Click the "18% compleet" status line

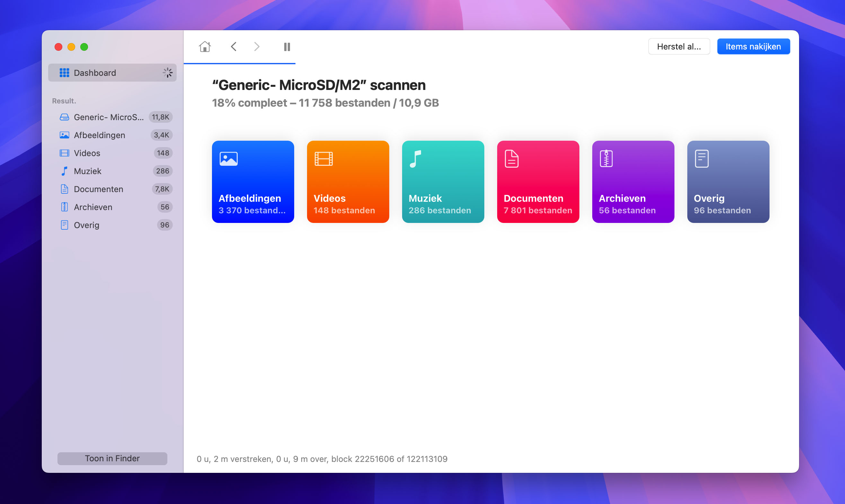tap(325, 103)
